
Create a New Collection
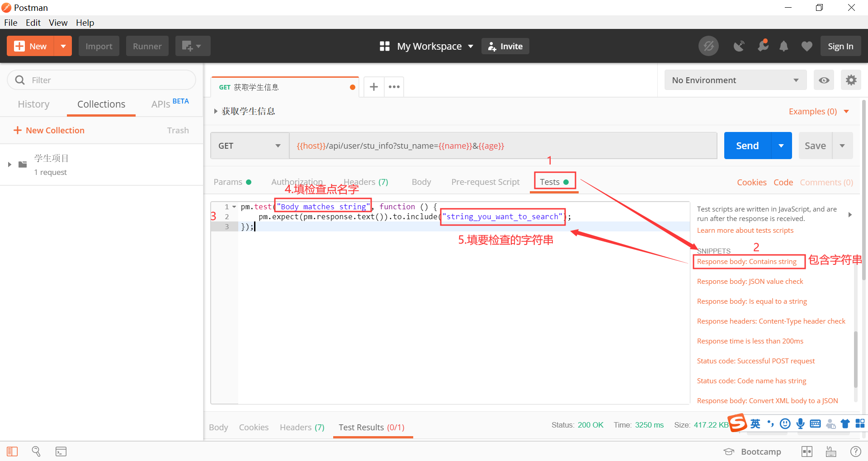click(49, 130)
